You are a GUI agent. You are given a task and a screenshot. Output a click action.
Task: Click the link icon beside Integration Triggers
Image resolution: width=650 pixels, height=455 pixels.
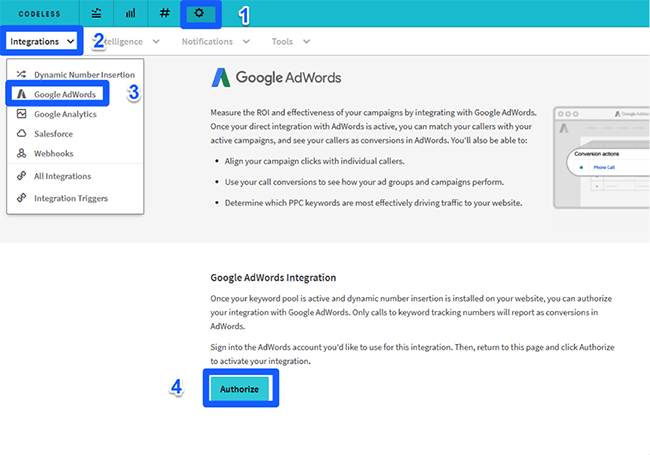[x=21, y=198]
